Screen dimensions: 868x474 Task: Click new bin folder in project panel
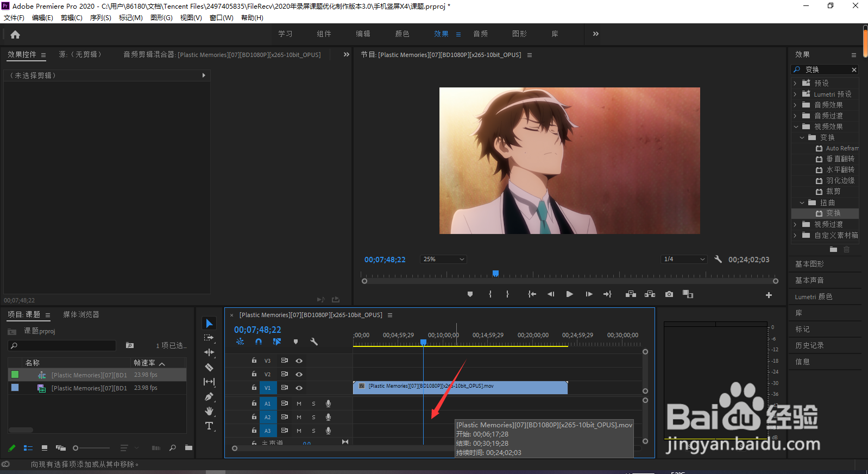pyautogui.click(x=188, y=448)
